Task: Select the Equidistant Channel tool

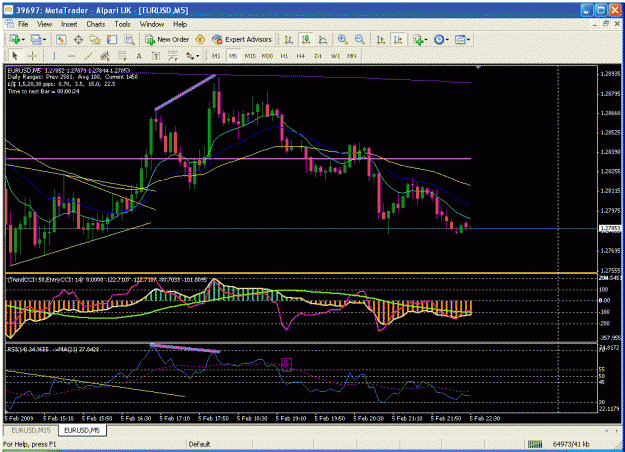Action: tap(105, 56)
